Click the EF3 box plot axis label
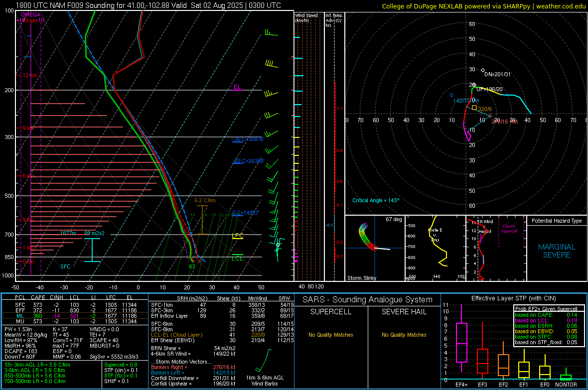Image resolution: width=588 pixels, height=390 pixels. coord(483,385)
